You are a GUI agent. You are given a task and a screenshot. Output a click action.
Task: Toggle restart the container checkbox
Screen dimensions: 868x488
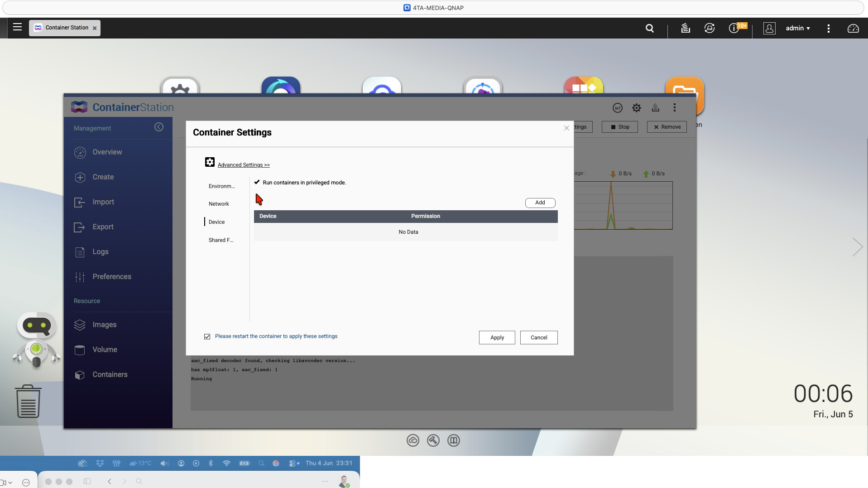pyautogui.click(x=207, y=337)
